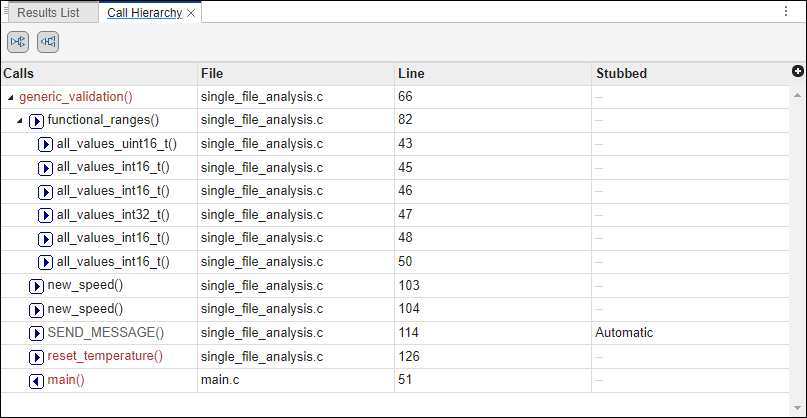
Task: Click the arrow icon beside all_values_uint16_t()
Action: tap(45, 144)
